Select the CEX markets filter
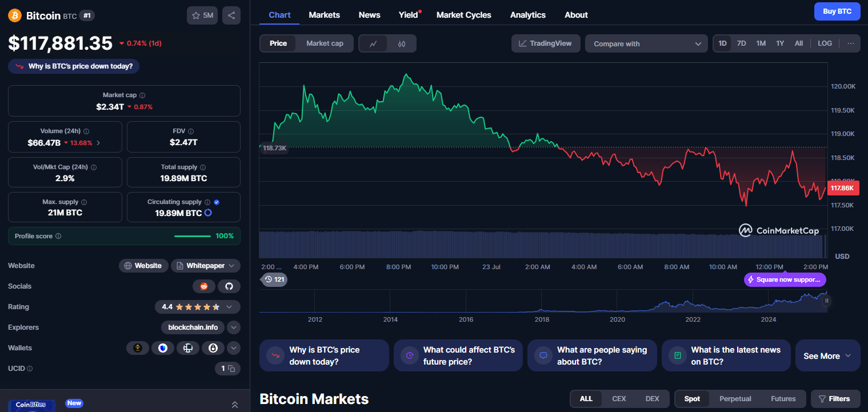This screenshot has width=868, height=412. [x=619, y=399]
